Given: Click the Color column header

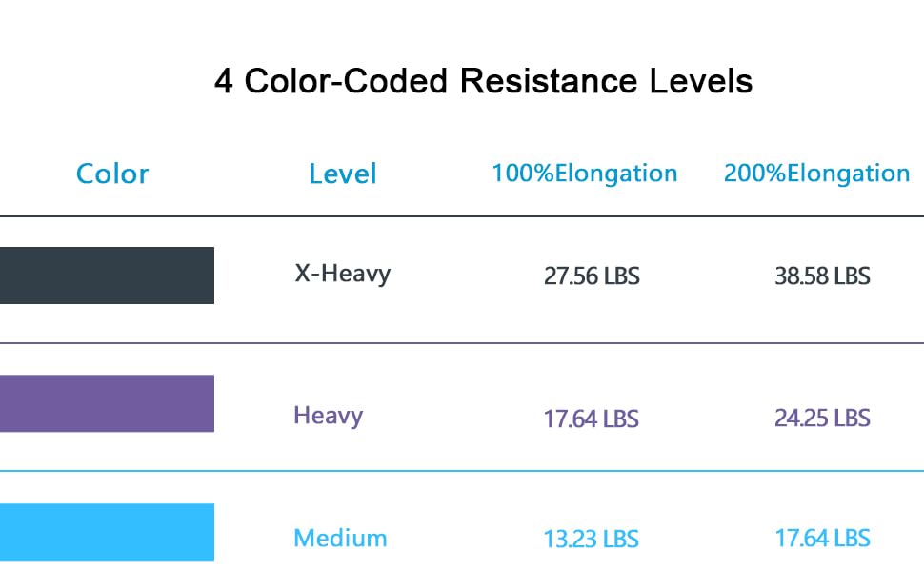Looking at the screenshot, I should [112, 174].
